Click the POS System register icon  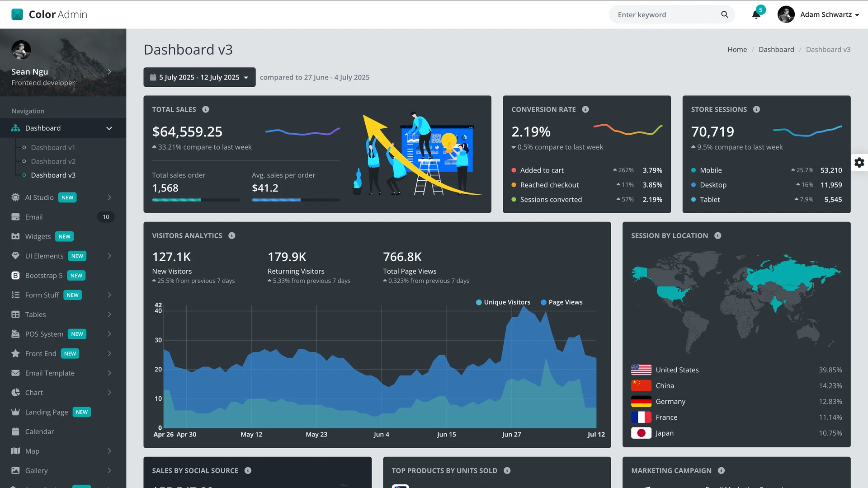(15, 334)
